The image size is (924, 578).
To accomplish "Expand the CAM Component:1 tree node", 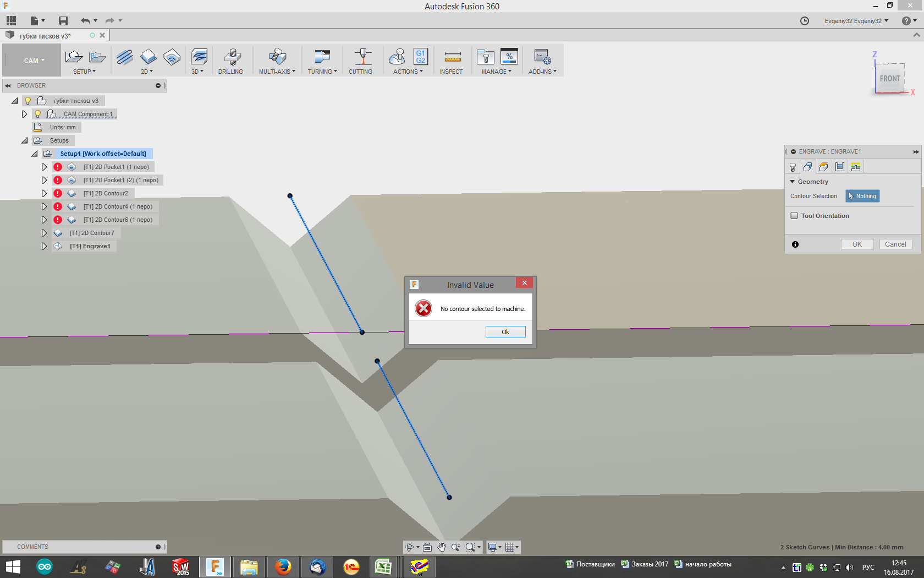I will tap(24, 114).
